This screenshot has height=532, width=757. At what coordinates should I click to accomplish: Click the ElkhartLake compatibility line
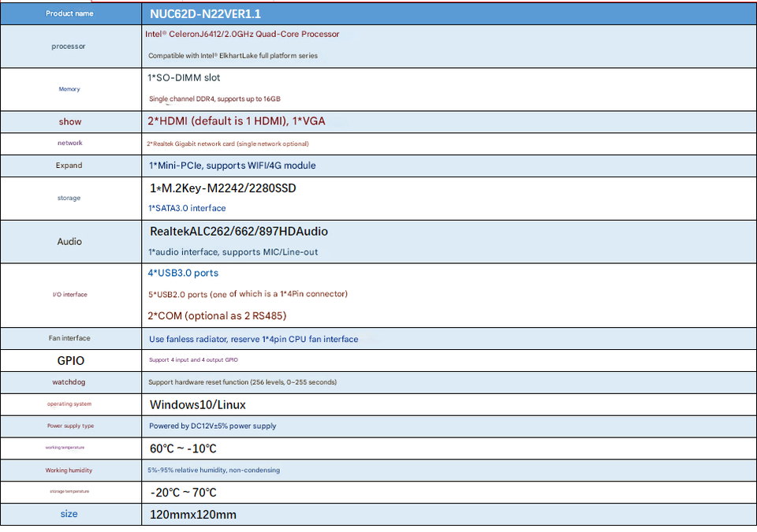click(233, 56)
